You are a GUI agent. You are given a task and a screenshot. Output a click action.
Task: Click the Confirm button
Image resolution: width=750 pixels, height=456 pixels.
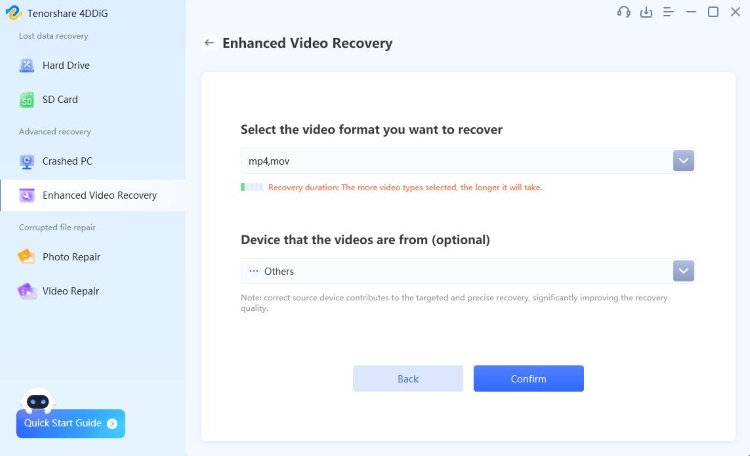point(529,378)
